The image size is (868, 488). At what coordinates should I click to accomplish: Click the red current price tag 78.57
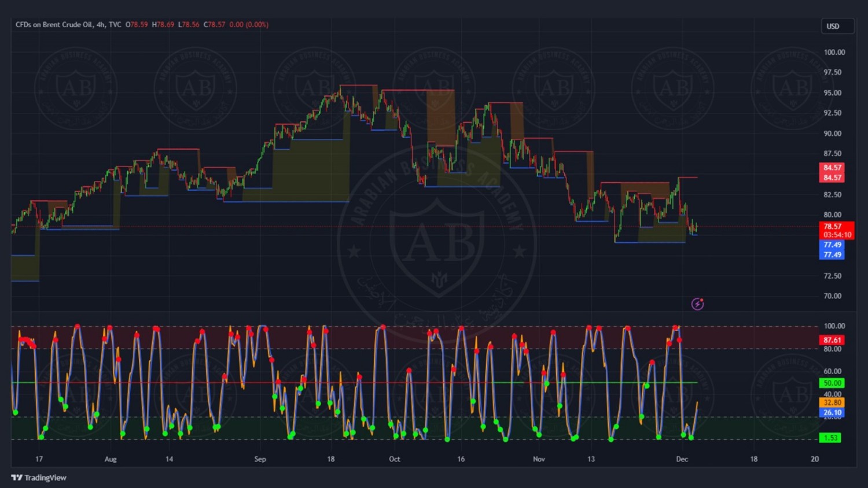click(x=832, y=227)
